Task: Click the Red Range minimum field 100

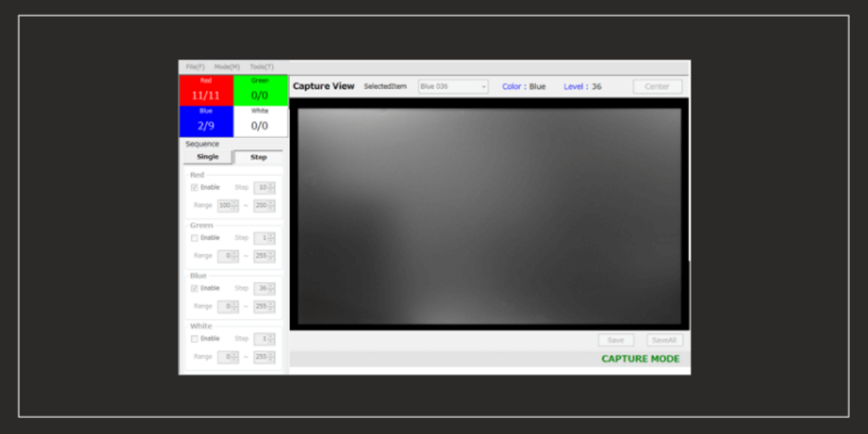Action: click(x=228, y=206)
